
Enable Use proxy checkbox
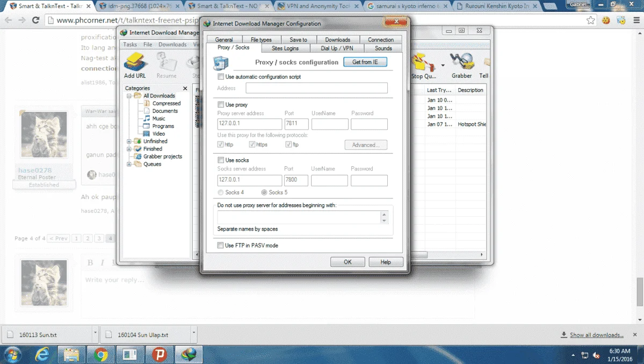221,105
